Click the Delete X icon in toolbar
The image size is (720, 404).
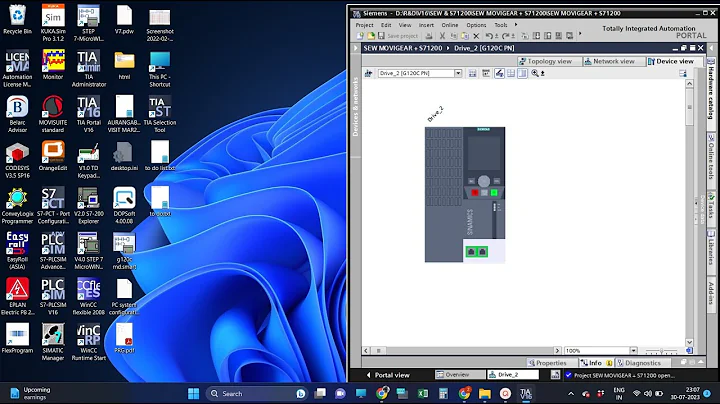pos(476,36)
